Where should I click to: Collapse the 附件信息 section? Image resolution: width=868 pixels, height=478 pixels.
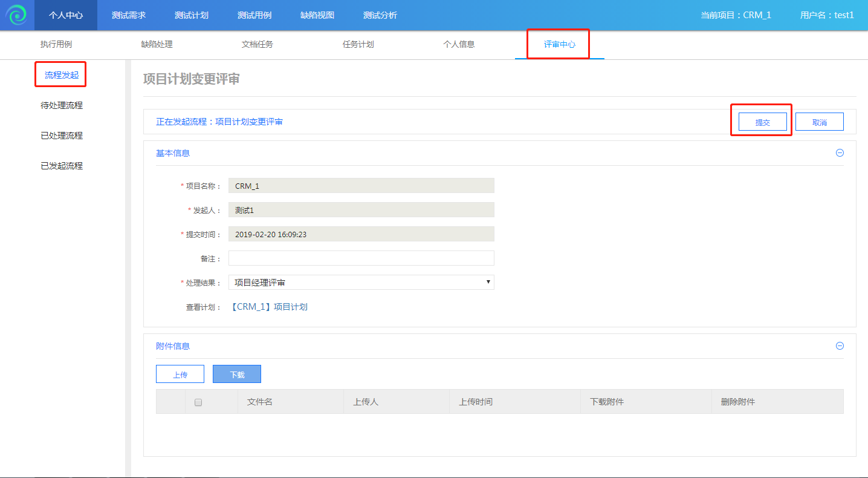(839, 346)
